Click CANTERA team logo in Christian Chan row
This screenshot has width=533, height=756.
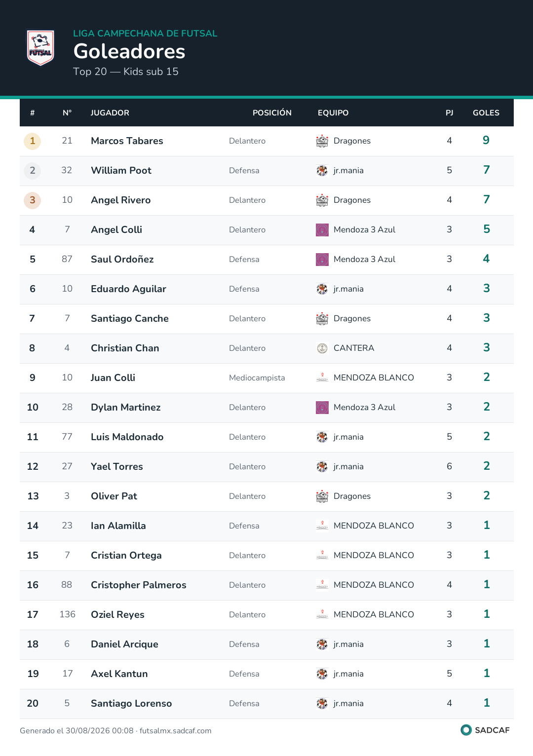(322, 348)
